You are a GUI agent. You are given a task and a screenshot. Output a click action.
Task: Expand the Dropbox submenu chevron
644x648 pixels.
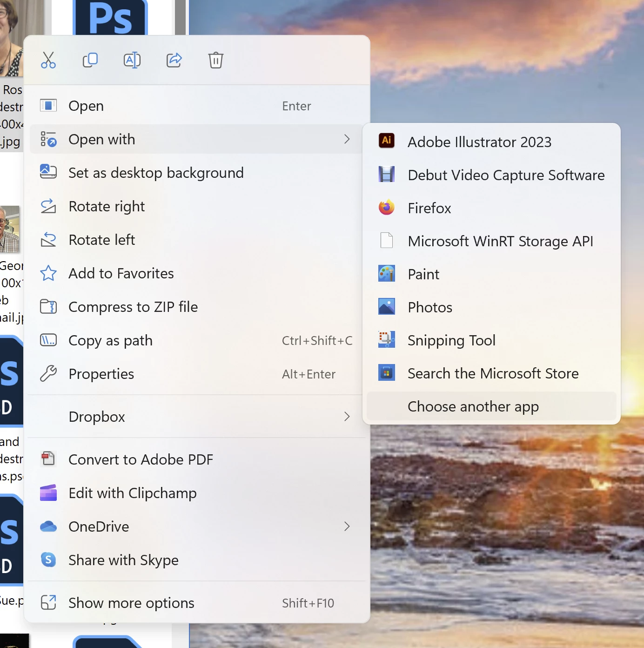(x=347, y=417)
